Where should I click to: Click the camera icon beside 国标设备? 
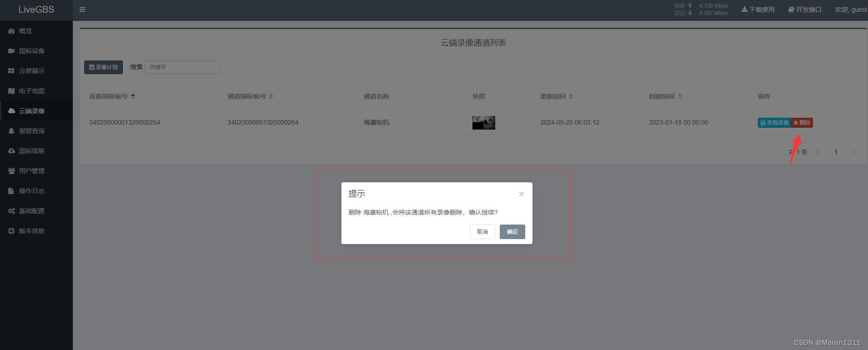coord(11,51)
